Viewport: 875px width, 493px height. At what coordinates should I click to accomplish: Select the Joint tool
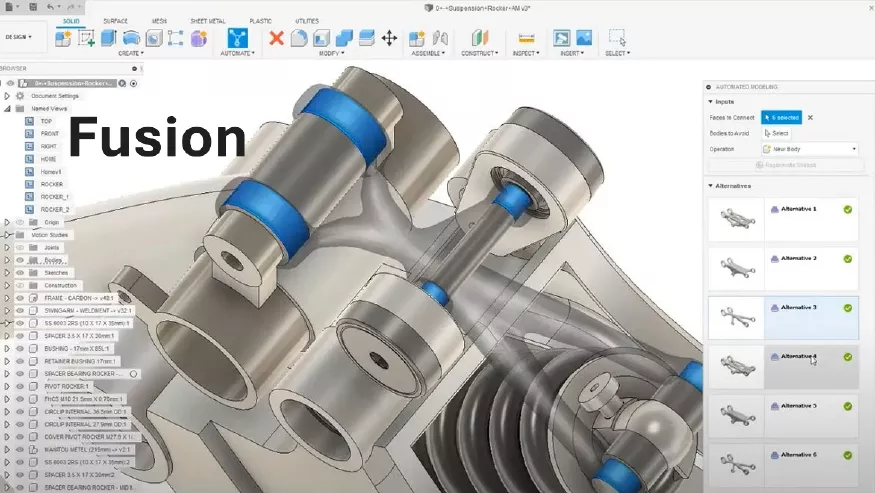(440, 38)
